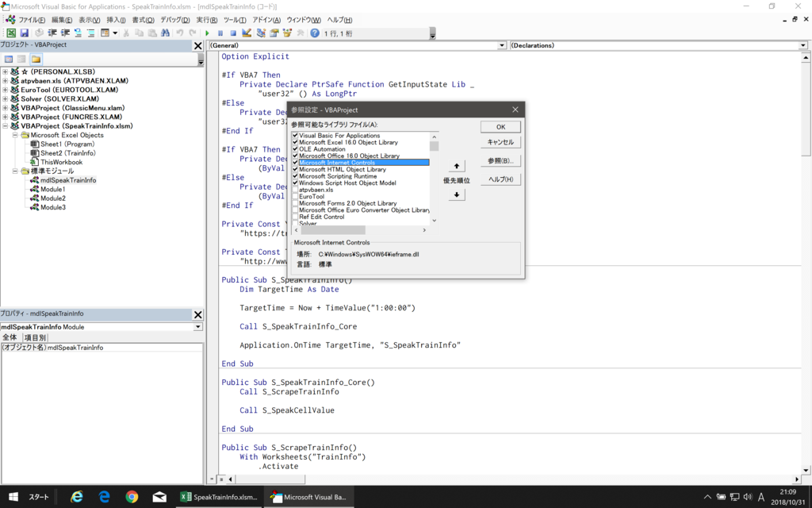This screenshot has height=508, width=812.
Task: Collapse VBAProject (SpeakTrainInfo.xlsm) node
Action: click(x=6, y=126)
